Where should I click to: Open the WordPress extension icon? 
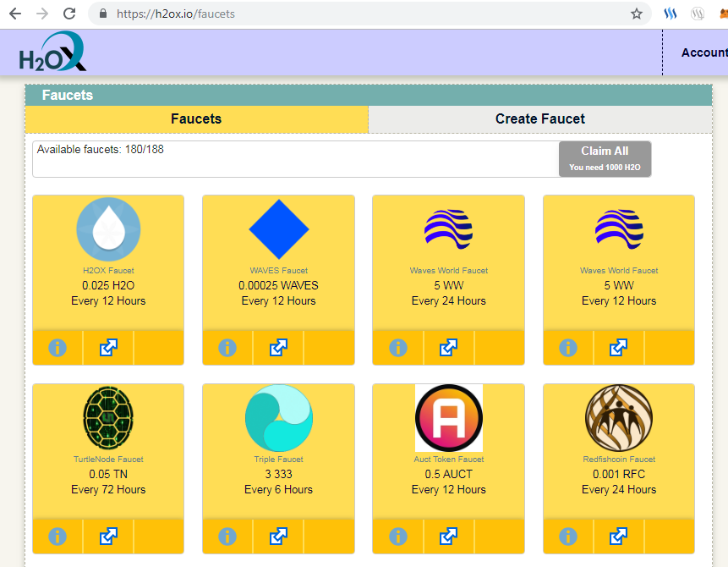tap(698, 14)
